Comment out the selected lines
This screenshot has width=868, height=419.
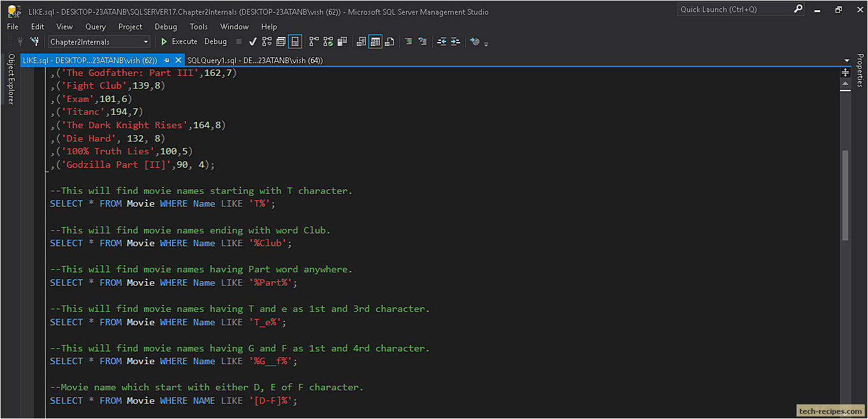click(x=409, y=41)
